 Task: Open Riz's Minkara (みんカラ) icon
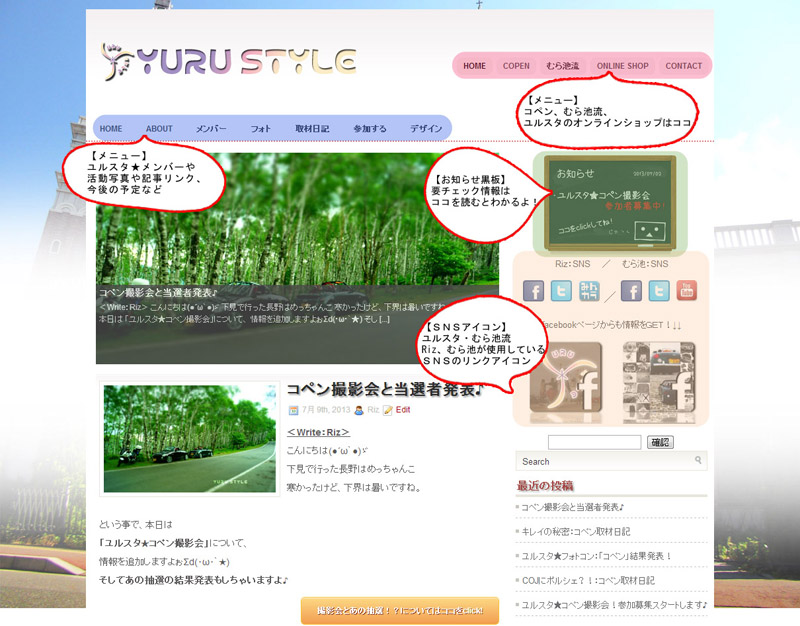(x=590, y=291)
